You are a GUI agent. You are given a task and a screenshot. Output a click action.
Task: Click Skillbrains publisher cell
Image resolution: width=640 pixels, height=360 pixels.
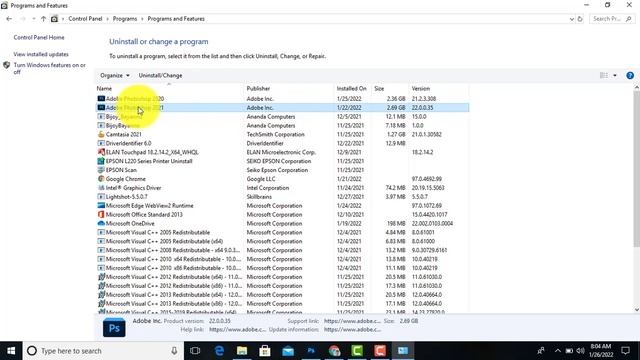pyautogui.click(x=259, y=197)
